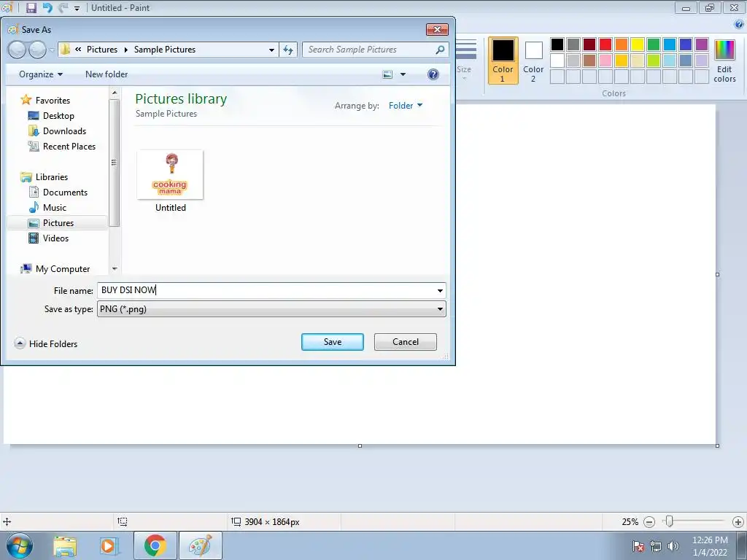Click the volume speaker tray icon
This screenshot has height=560, width=747.
tap(673, 546)
